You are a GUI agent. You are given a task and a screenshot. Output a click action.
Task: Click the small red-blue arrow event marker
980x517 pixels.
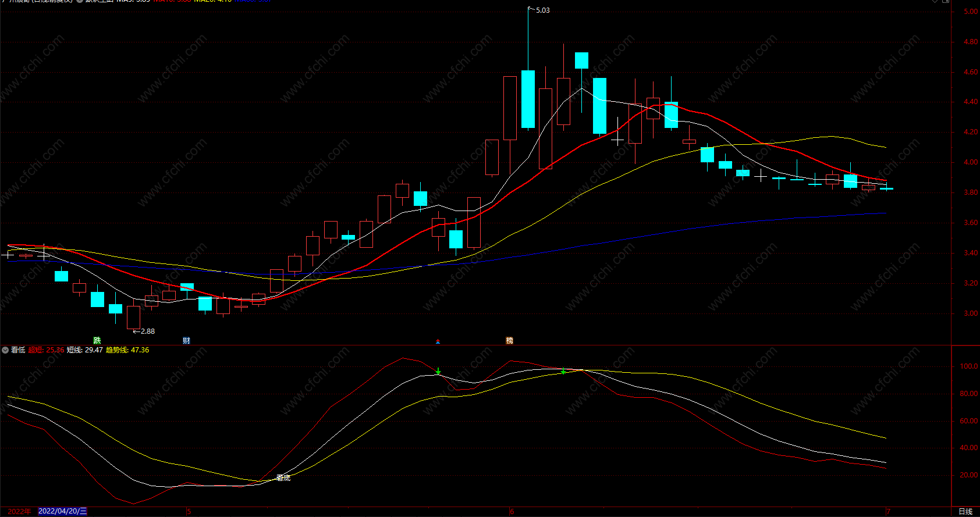point(438,341)
